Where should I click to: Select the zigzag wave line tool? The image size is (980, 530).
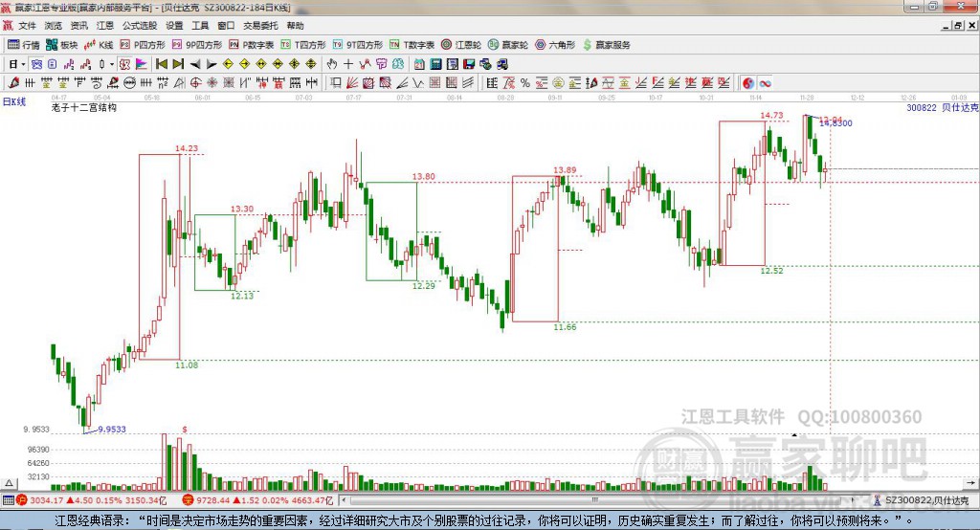(417, 82)
